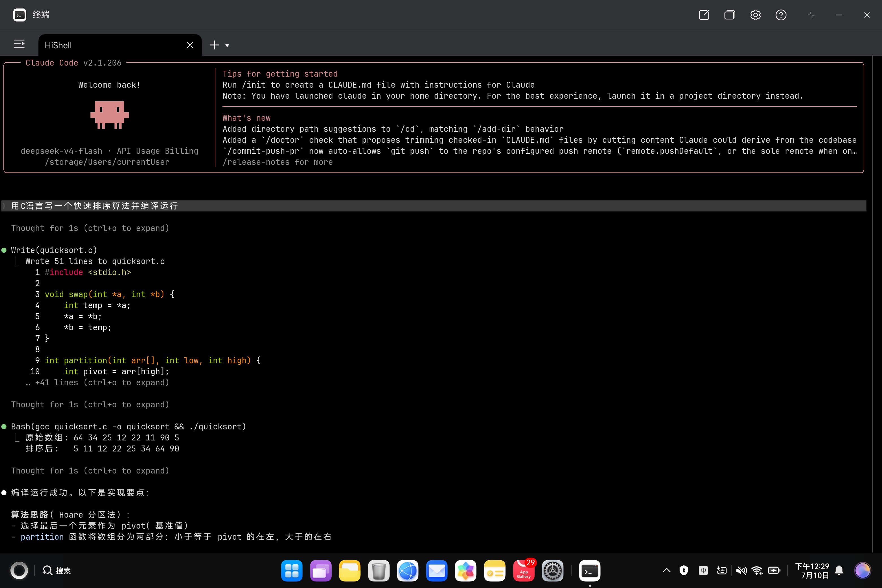
Task: Close the HiShell tab
Action: (x=190, y=45)
